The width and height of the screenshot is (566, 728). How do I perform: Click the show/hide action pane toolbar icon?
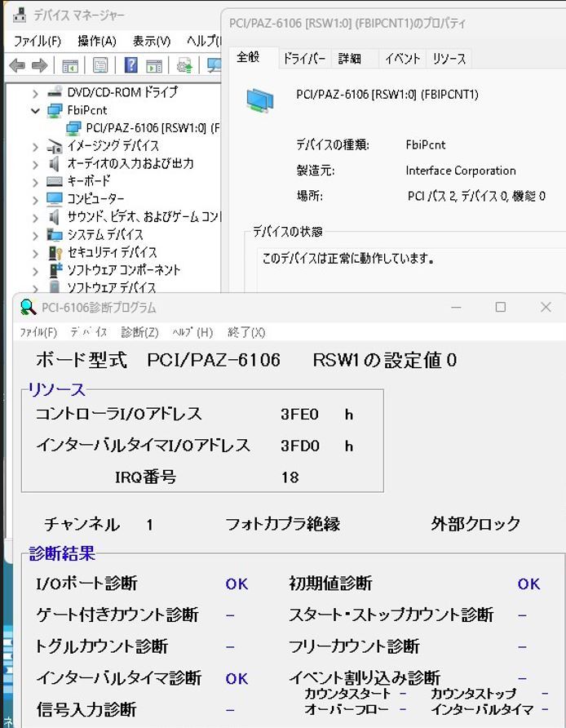pyautogui.click(x=154, y=66)
